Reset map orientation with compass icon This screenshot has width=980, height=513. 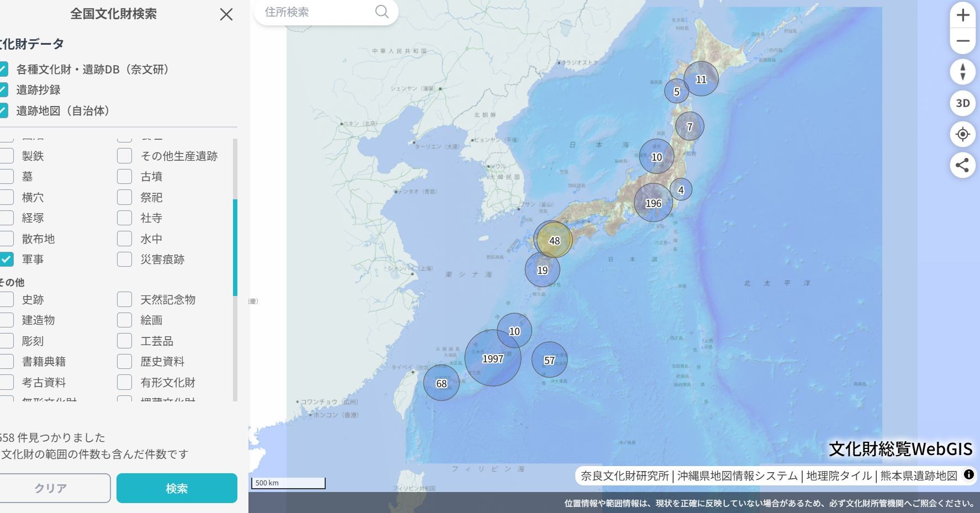[962, 72]
